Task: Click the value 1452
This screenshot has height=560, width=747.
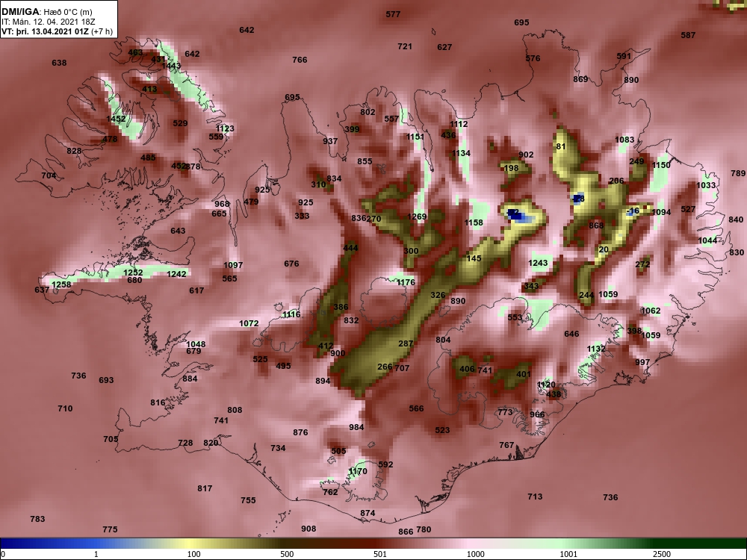Action: pyautogui.click(x=116, y=119)
